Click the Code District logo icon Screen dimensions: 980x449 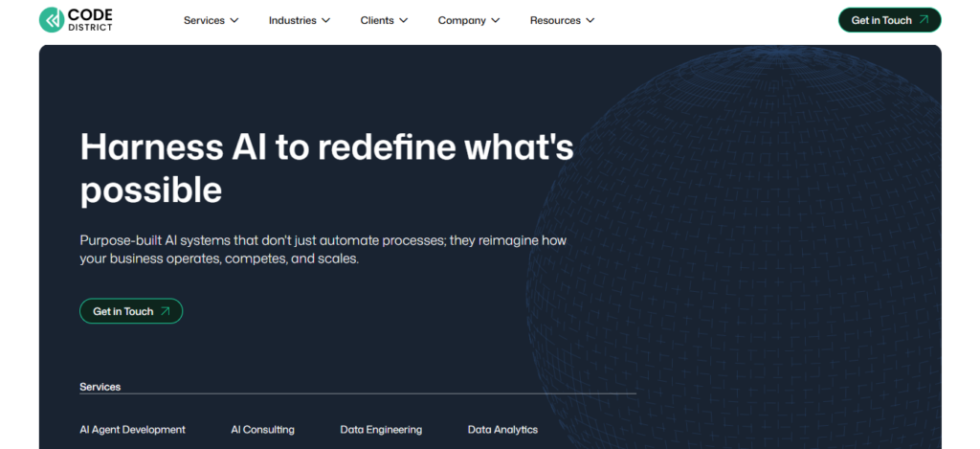pos(52,20)
